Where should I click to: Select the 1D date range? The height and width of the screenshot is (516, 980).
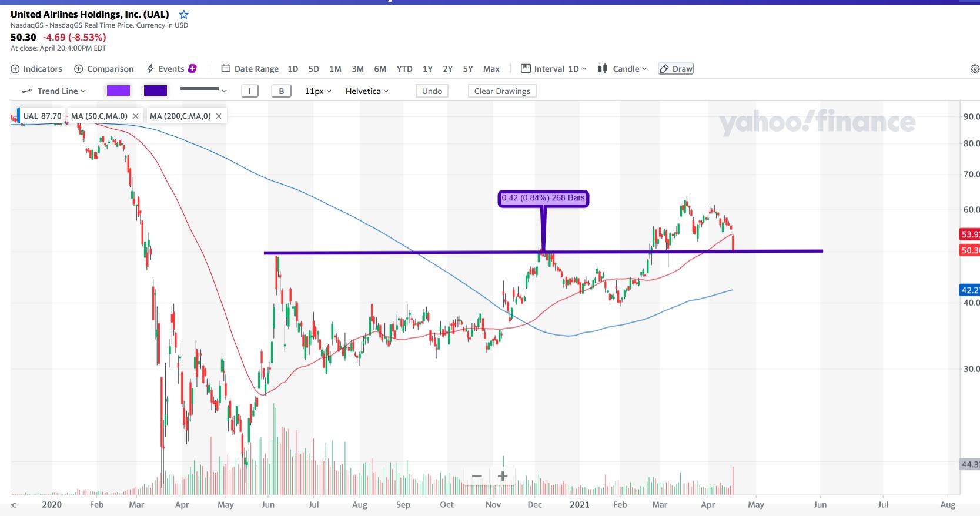(x=293, y=69)
